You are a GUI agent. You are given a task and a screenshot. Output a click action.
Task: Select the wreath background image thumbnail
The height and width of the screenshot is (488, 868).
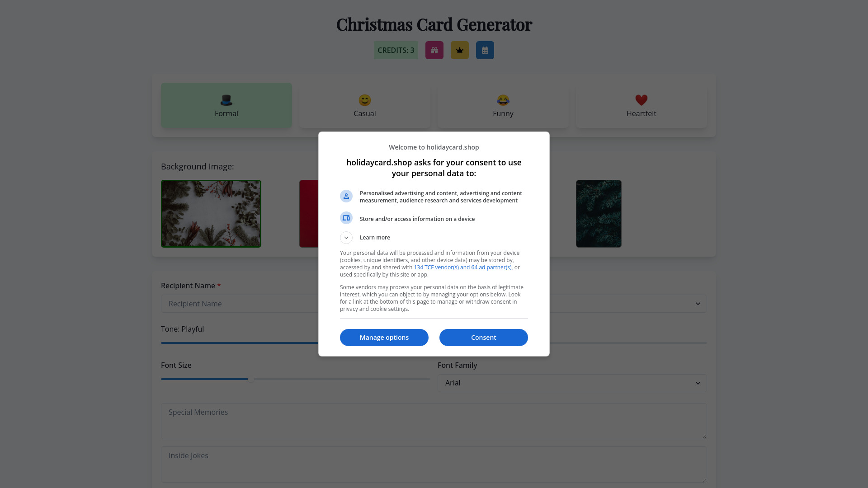(x=211, y=214)
